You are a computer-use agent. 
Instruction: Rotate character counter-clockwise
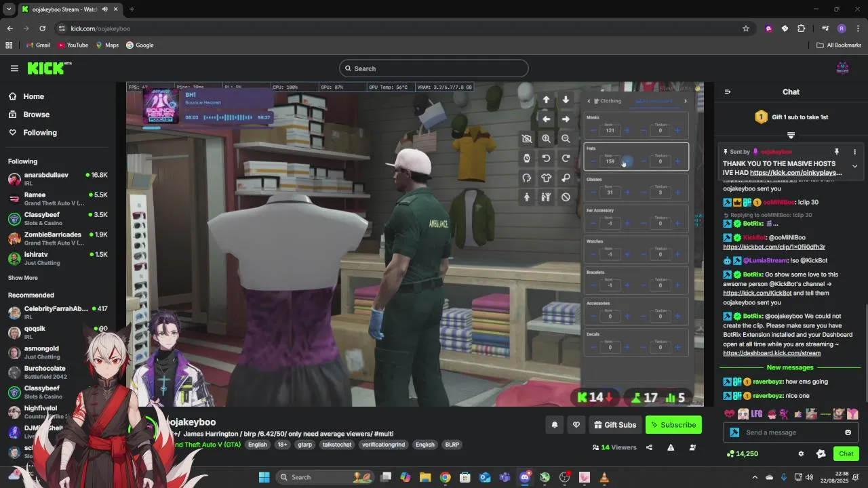click(x=546, y=158)
